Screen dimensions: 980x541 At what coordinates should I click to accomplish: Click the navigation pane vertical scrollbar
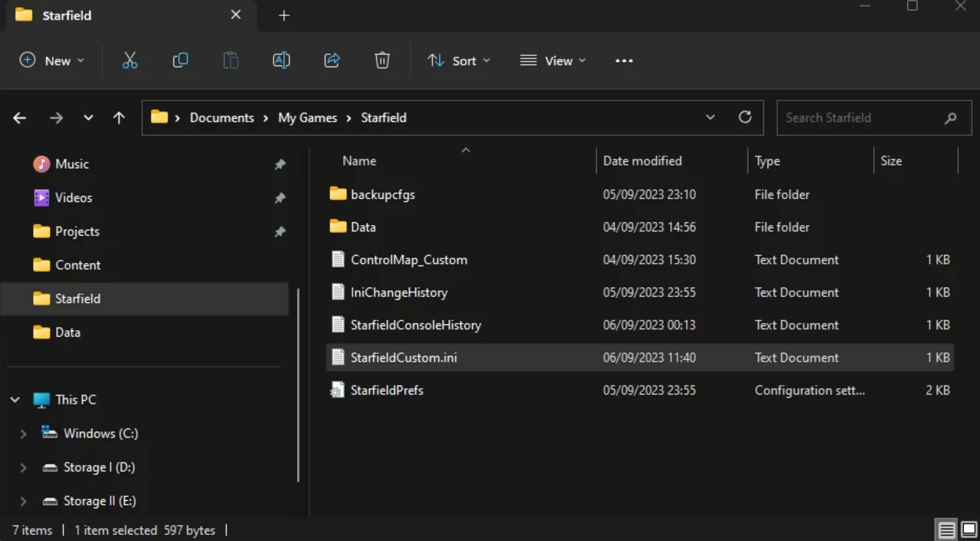pyautogui.click(x=298, y=385)
